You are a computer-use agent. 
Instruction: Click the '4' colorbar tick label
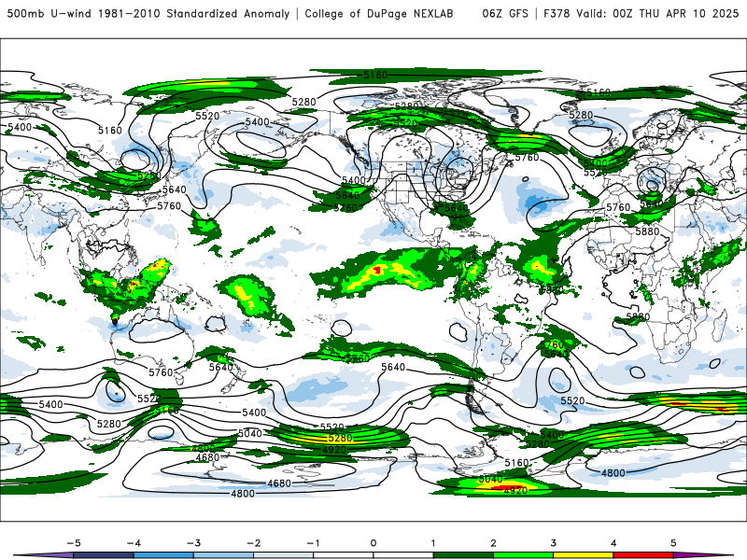[x=613, y=543]
